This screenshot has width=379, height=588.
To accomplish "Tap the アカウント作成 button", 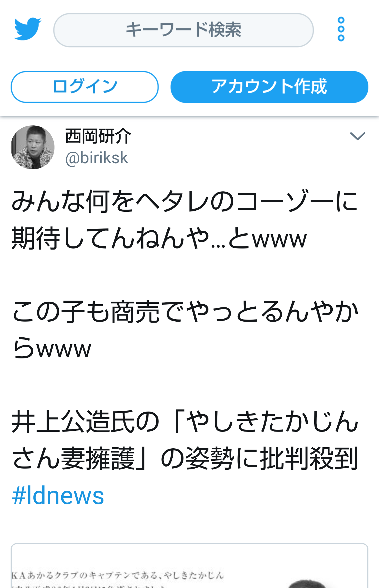I will click(269, 87).
